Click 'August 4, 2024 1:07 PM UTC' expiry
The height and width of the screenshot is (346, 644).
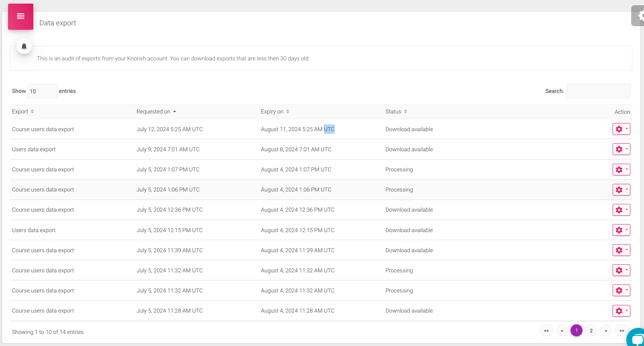pos(296,169)
